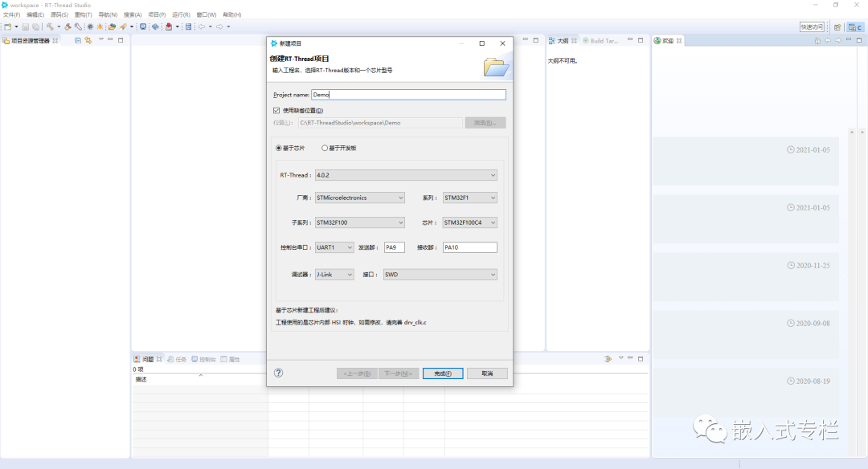Image resolution: width=868 pixels, height=469 pixels.
Task: Select the chip-based radio button
Action: point(278,148)
